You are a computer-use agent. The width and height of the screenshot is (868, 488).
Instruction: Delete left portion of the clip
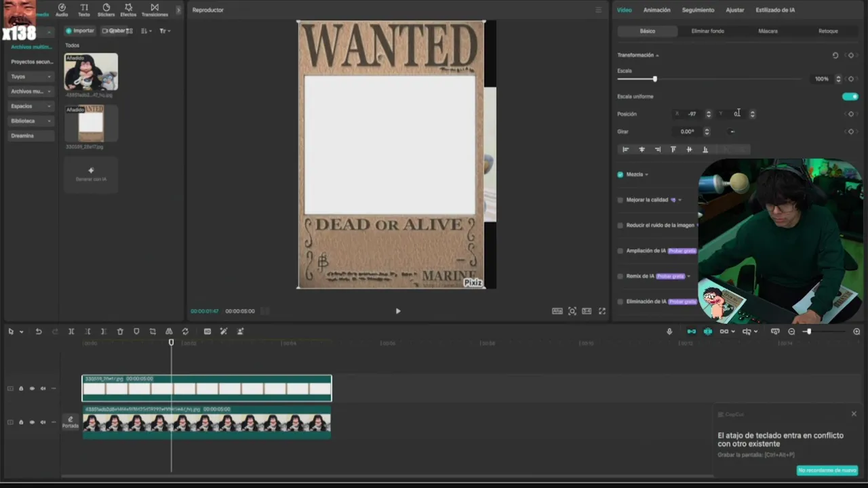click(87, 331)
